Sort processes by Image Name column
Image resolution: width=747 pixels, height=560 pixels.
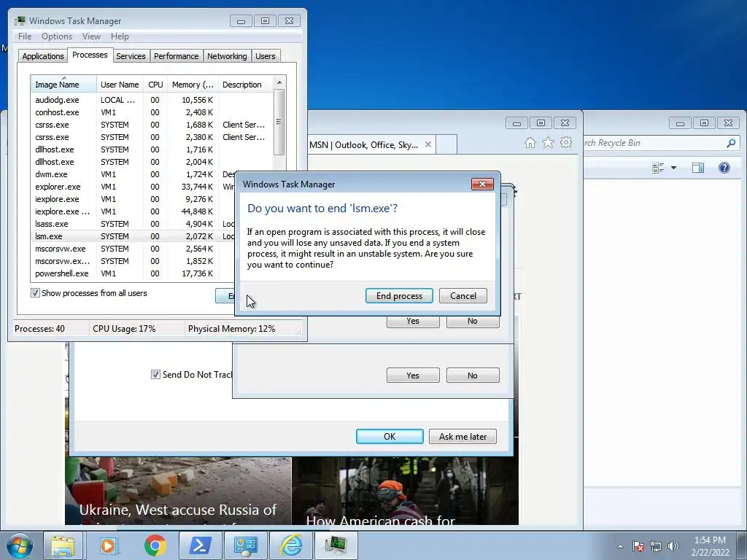point(64,85)
